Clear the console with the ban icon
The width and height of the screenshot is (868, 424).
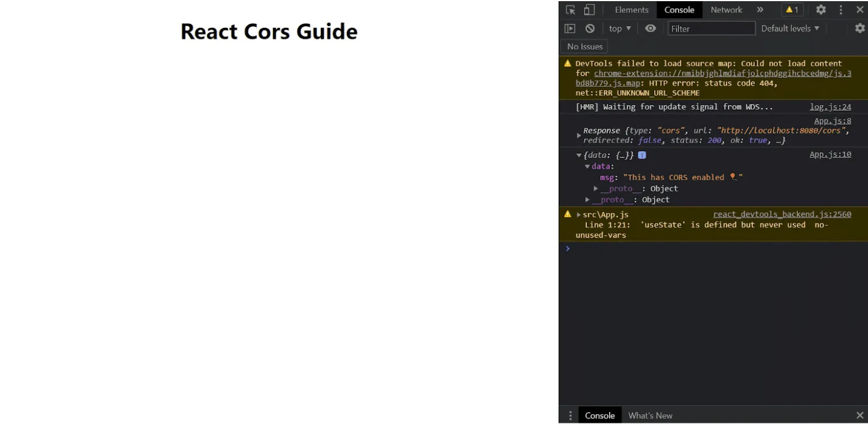590,28
